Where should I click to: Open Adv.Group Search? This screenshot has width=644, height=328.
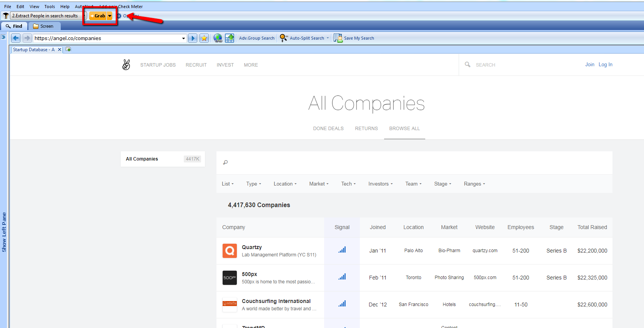click(257, 38)
